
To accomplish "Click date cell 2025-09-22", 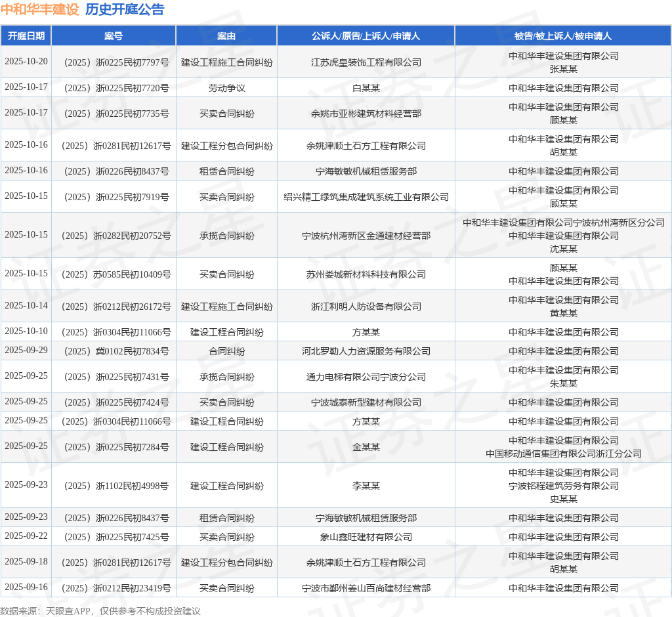I will (x=26, y=536).
